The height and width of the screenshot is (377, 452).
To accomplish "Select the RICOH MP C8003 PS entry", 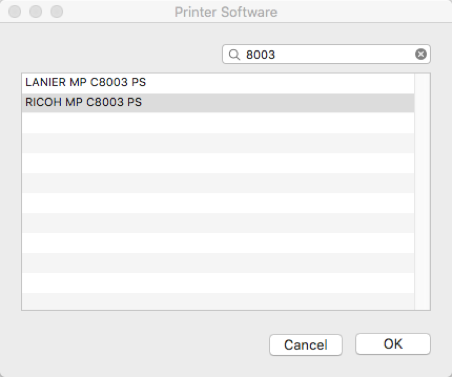I will 218,103.
